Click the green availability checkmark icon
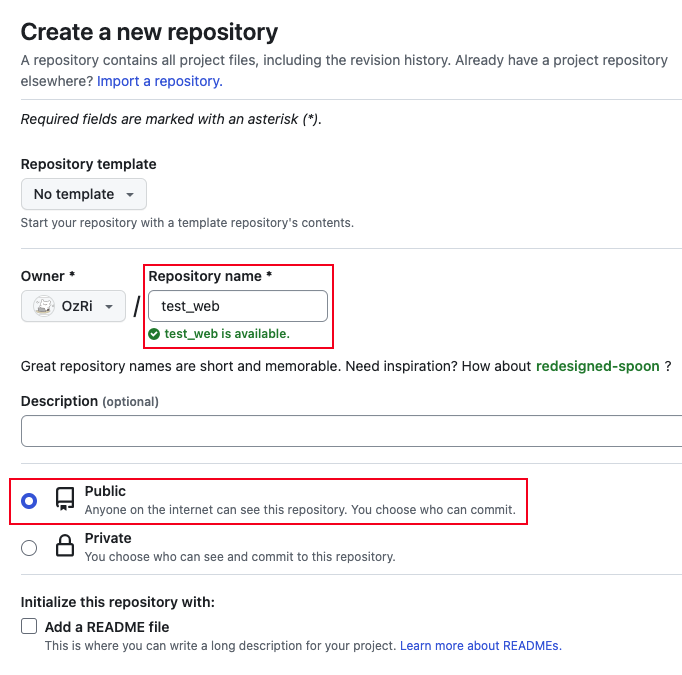682x675 pixels. click(x=154, y=334)
